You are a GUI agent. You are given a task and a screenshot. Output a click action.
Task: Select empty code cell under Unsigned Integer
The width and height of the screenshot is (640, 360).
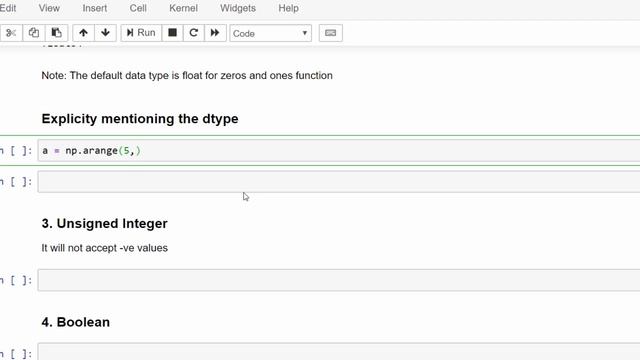[x=339, y=280]
